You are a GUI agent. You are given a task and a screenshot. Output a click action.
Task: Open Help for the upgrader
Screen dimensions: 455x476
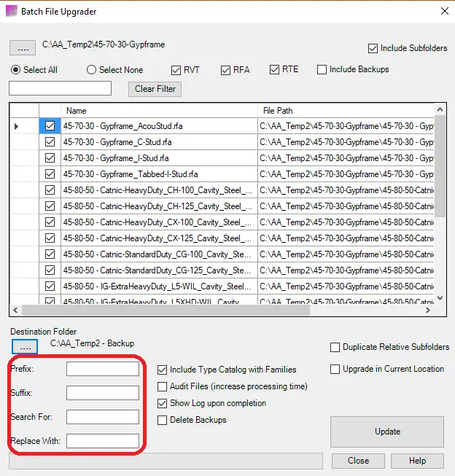point(417,461)
